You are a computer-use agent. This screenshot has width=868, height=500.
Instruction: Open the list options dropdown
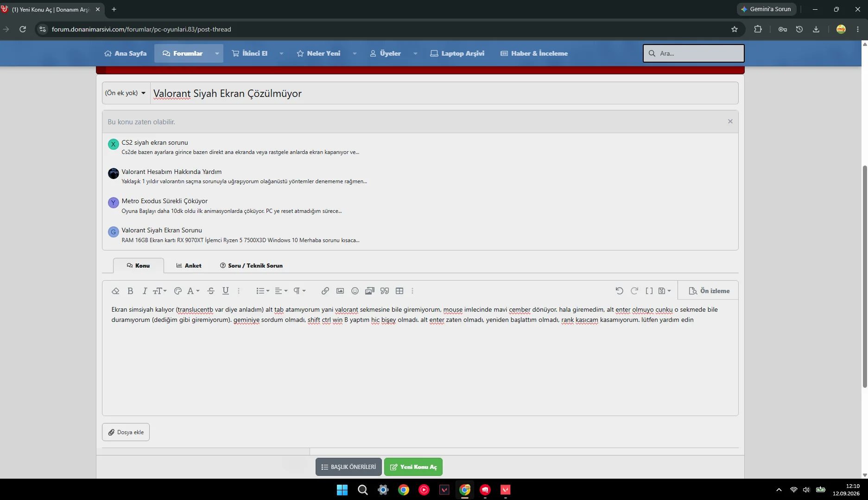click(263, 291)
